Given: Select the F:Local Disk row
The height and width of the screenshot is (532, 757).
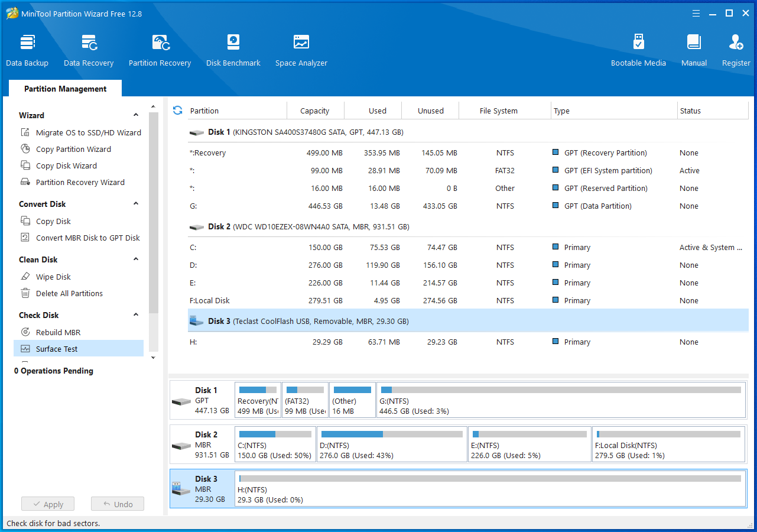Looking at the screenshot, I should click(468, 300).
